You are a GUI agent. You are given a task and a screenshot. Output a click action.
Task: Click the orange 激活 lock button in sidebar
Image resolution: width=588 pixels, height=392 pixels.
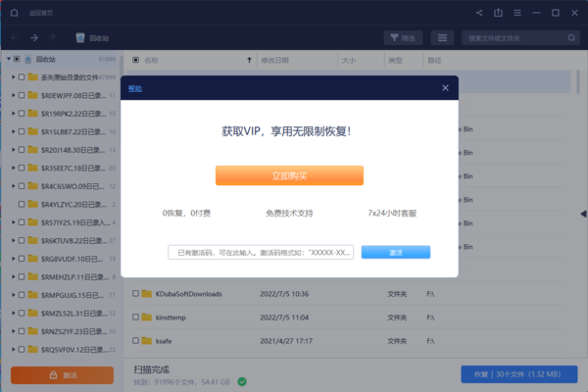coord(63,375)
